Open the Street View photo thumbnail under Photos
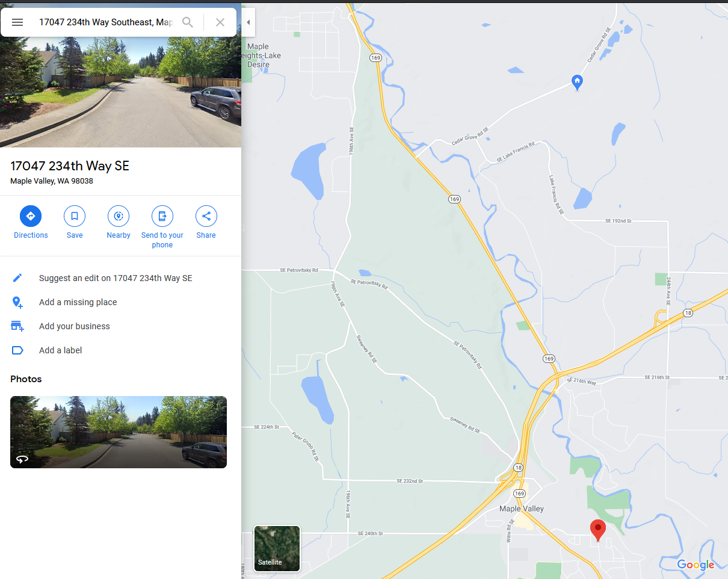728x579 pixels. [119, 432]
